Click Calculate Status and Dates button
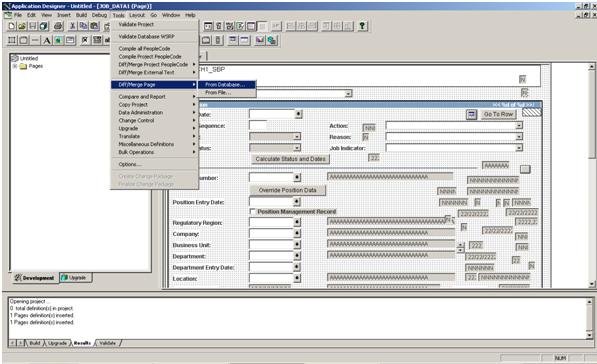Image resolution: width=597 pixels, height=364 pixels. click(290, 159)
